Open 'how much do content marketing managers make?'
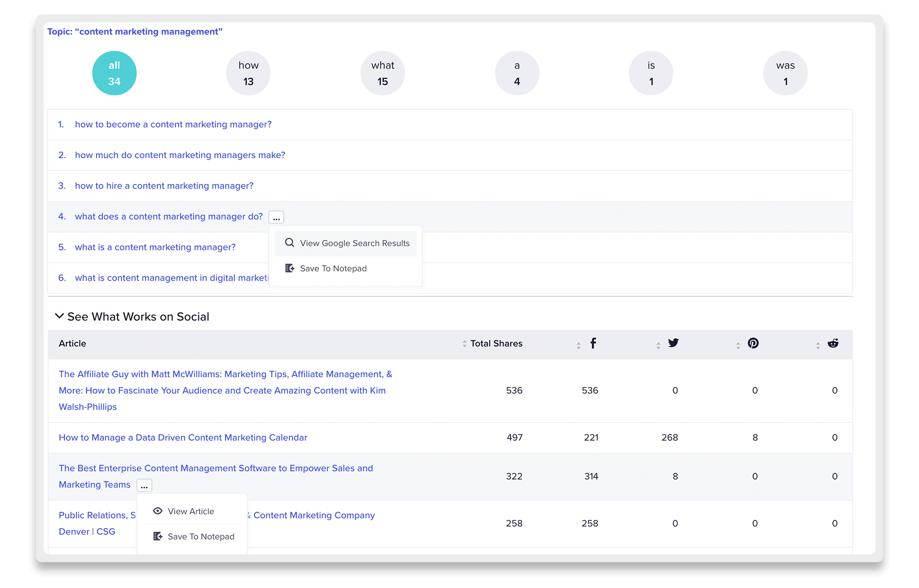Screen dimensions: 919x588 point(180,155)
